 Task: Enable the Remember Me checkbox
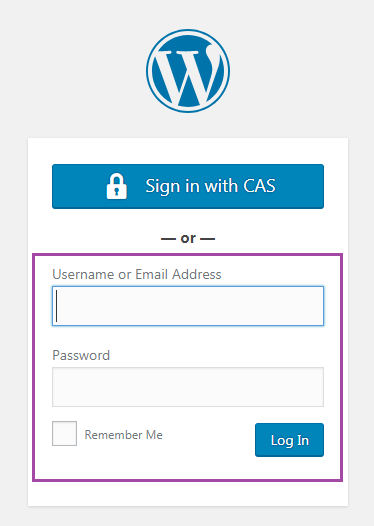pos(64,433)
